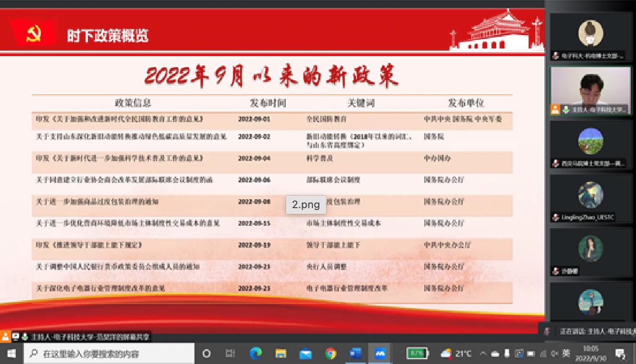The image size is (636, 364).
Task: Toggle mute on LinglingZhao_UESTC's microphone icon
Action: coord(555,216)
